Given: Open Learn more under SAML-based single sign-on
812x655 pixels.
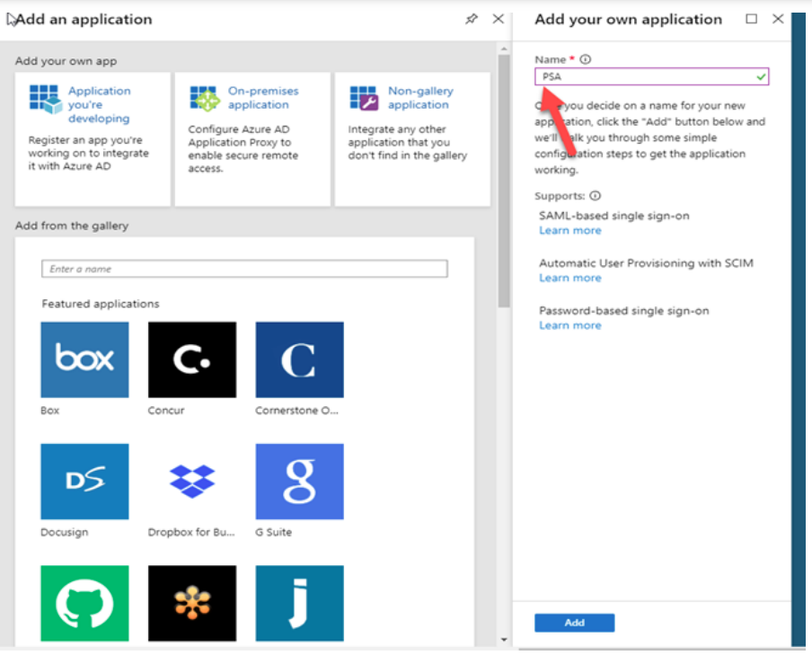Looking at the screenshot, I should (x=569, y=231).
